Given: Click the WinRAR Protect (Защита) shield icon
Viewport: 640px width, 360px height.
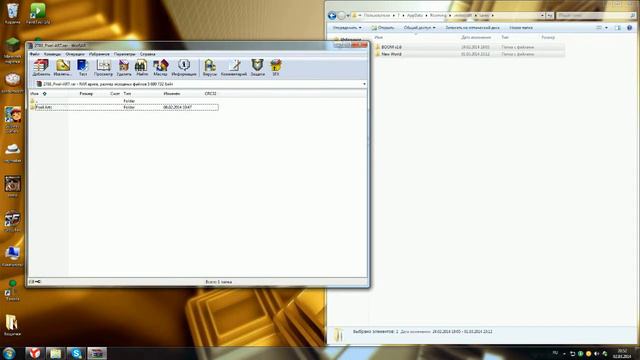Looking at the screenshot, I should (258, 68).
